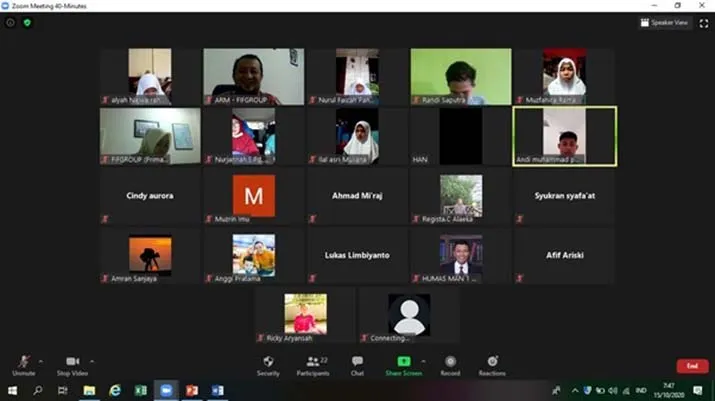Open Excel from the taskbar
The width and height of the screenshot is (715, 401).
(140, 390)
